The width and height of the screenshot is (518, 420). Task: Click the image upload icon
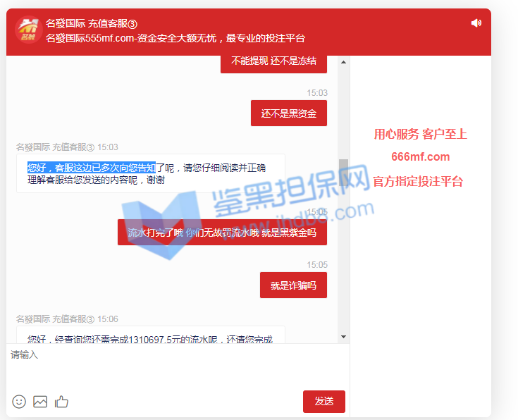point(40,401)
